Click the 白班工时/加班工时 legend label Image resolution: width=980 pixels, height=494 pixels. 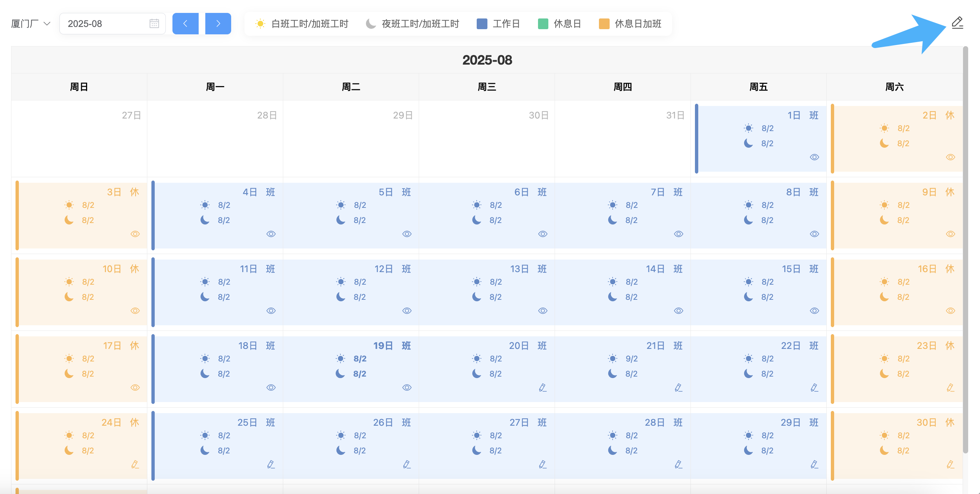[310, 24]
